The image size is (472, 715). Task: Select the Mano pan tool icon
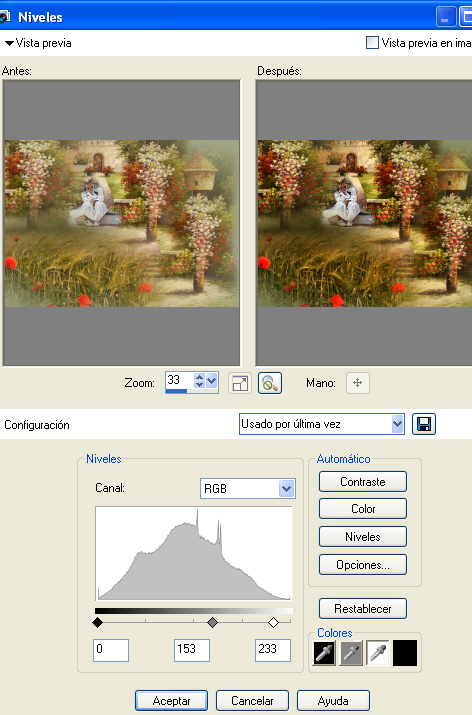click(358, 383)
